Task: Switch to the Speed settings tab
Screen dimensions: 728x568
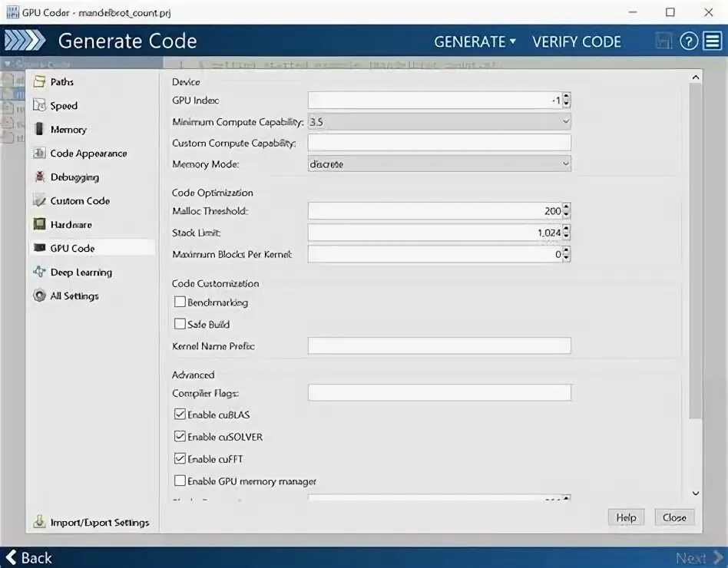Action: [x=92, y=106]
